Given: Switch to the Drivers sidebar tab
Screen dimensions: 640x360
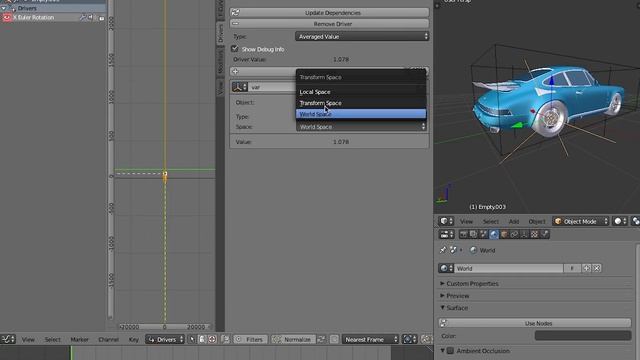Looking at the screenshot, I should [x=220, y=33].
